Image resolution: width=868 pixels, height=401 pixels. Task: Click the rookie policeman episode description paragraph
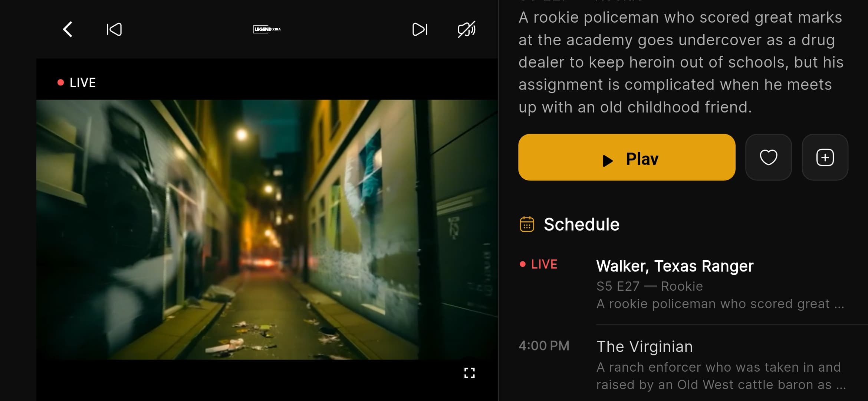click(681, 62)
